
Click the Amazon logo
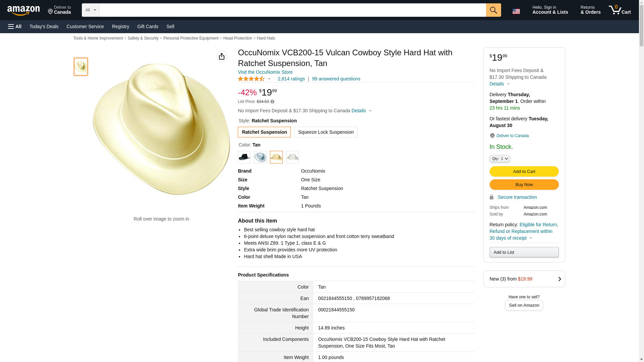pos(23,10)
